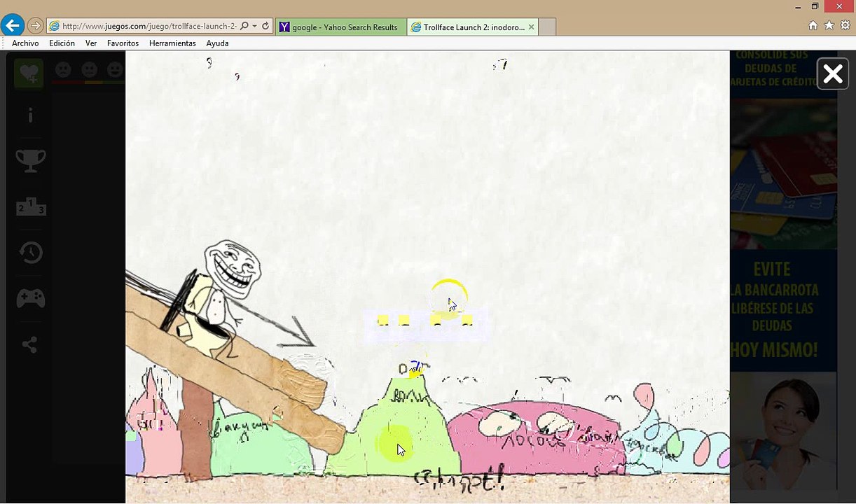The image size is (856, 504).
Task: Click the green heart add-to-favorites icon
Action: [29, 73]
